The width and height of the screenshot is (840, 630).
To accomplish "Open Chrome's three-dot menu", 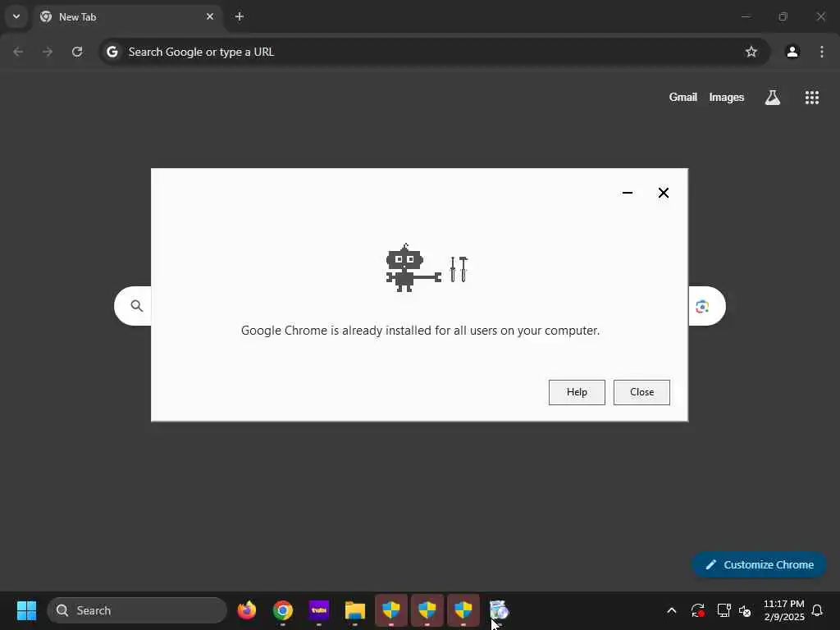I will [822, 52].
